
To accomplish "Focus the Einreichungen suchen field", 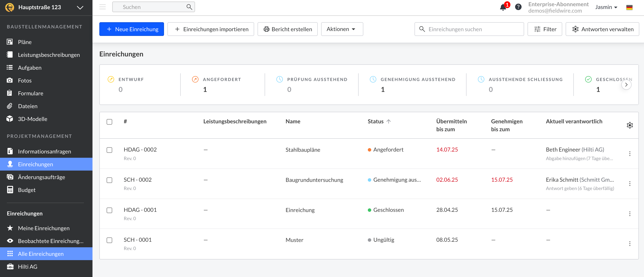I will 469,29.
